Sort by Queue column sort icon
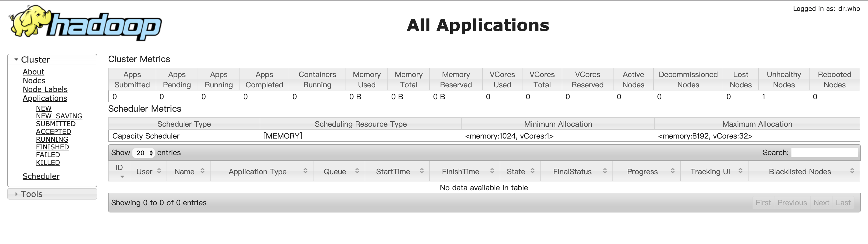The width and height of the screenshot is (868, 244). [x=357, y=171]
